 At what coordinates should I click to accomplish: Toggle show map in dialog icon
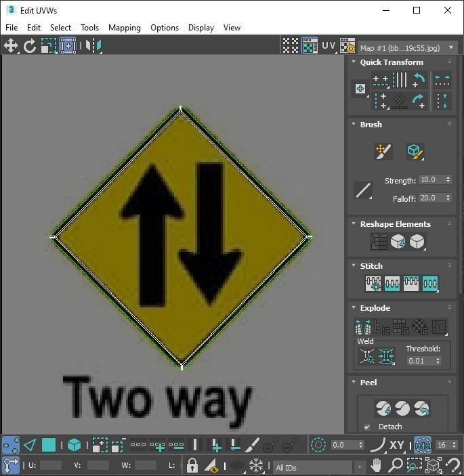point(310,46)
